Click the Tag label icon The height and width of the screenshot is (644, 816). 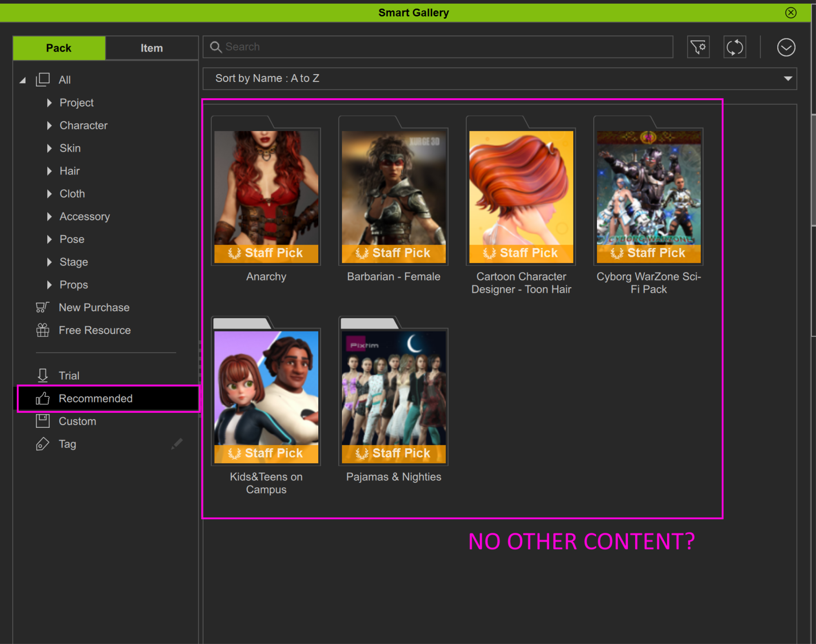point(42,444)
